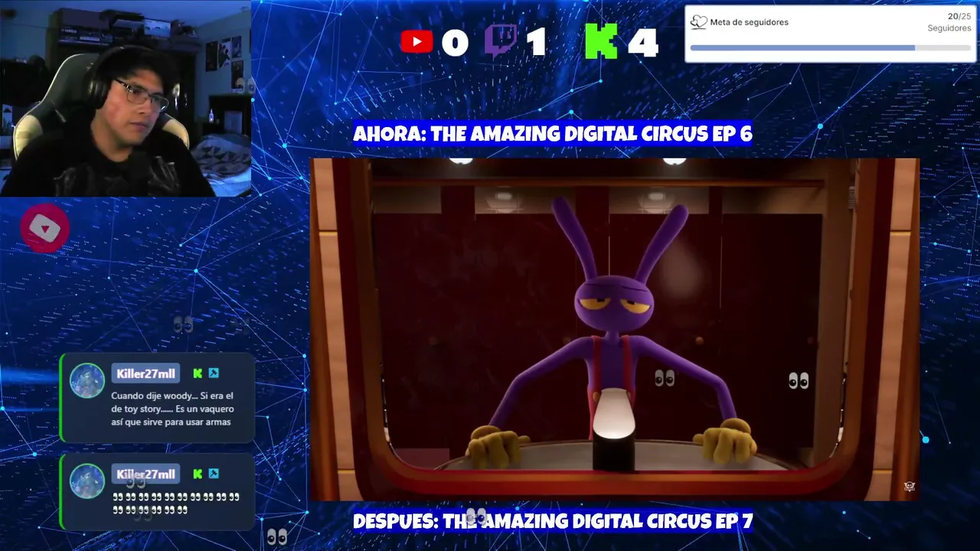Click the avatar on the eyes-emoji chat message
The image size is (980, 551).
coord(87,481)
